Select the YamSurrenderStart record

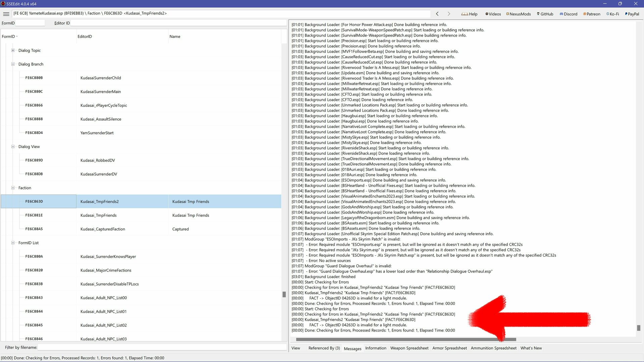tap(141, 133)
